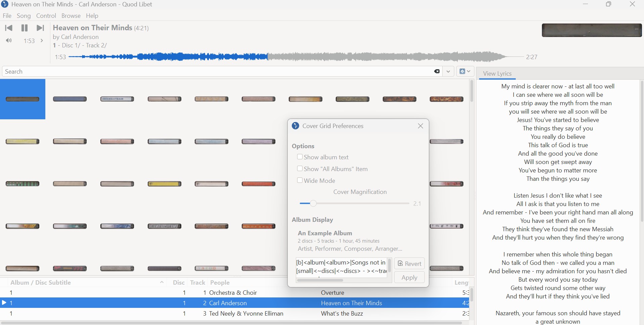Viewport: 644px width, 325px height.
Task: Click the Apply button
Action: click(x=409, y=277)
